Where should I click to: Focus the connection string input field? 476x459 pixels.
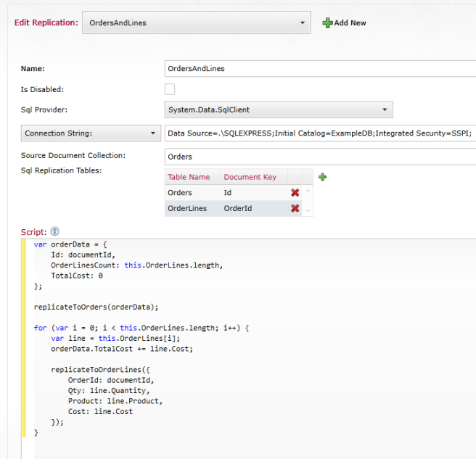(320, 133)
